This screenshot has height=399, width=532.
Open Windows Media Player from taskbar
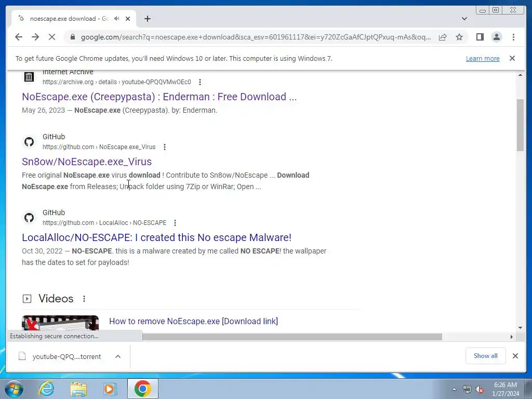pyautogui.click(x=110, y=389)
